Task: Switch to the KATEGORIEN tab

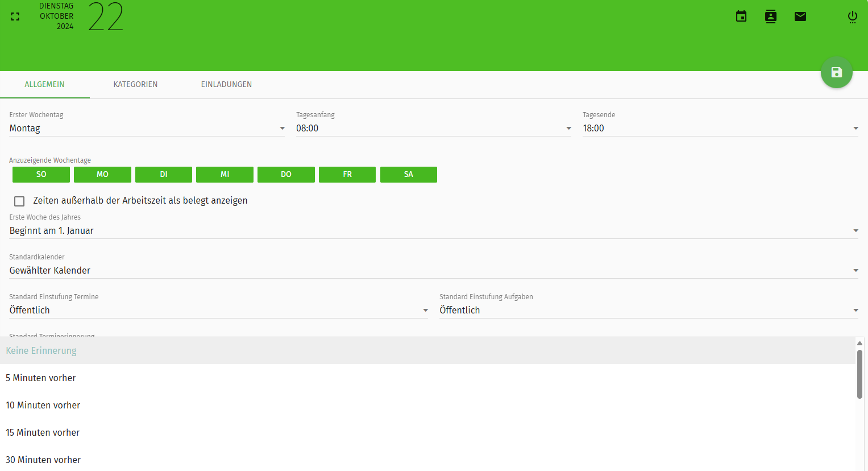Action: tap(135, 84)
